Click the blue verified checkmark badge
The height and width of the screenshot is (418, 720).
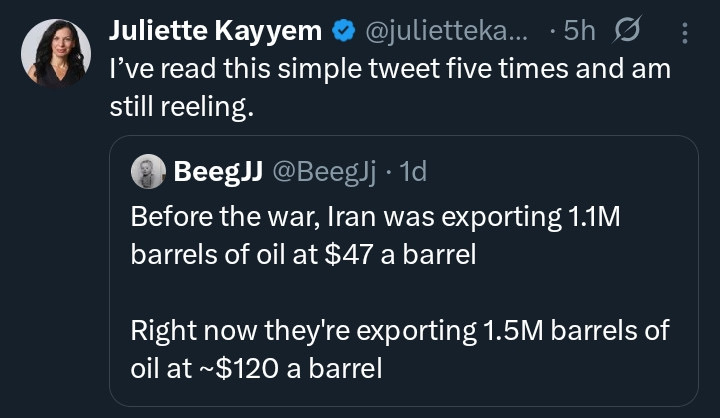343,31
